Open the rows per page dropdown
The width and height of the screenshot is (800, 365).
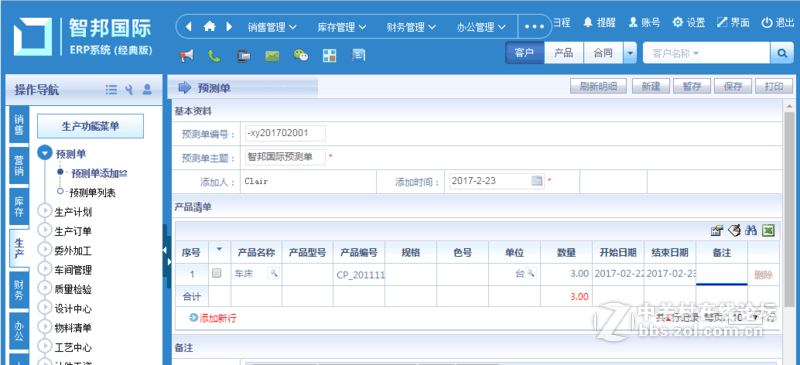tap(745, 318)
